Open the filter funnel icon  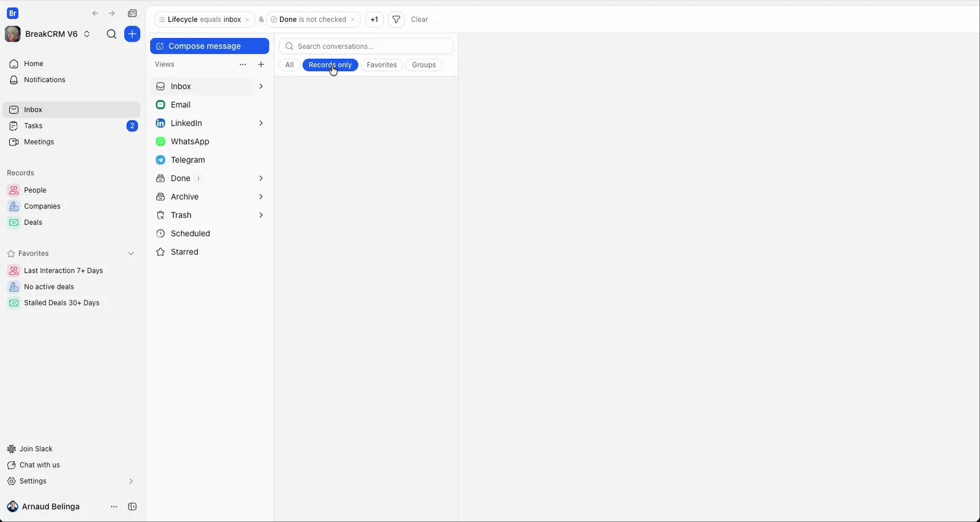pos(396,20)
